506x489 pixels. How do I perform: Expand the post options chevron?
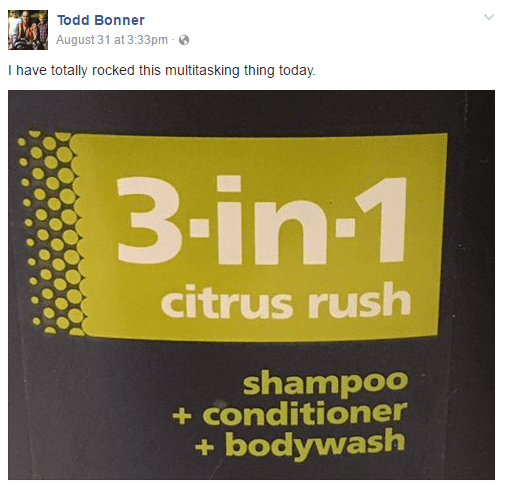coord(489,17)
